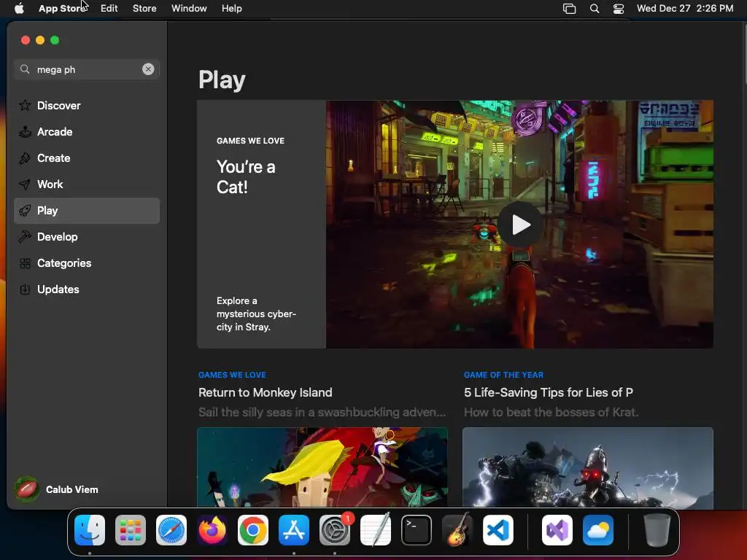The image size is (747, 560).
Task: Clear the search field with X
Action: [148, 69]
